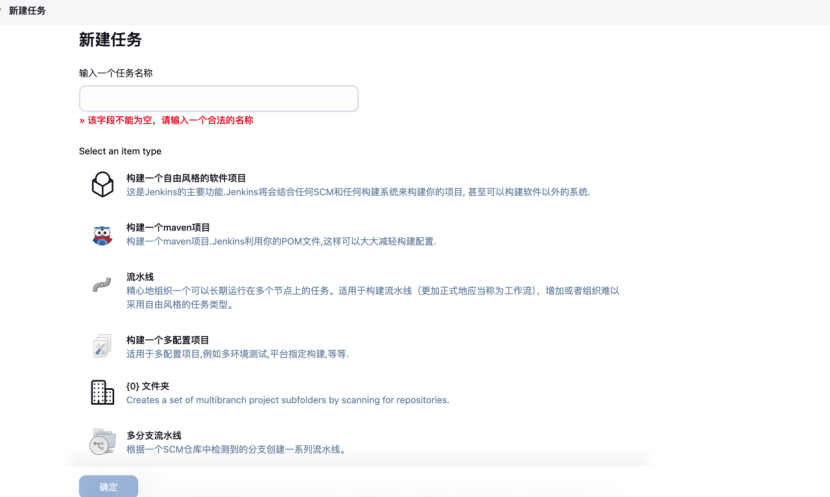Focus the task name input field
This screenshot has height=497, width=830.
pyautogui.click(x=219, y=98)
